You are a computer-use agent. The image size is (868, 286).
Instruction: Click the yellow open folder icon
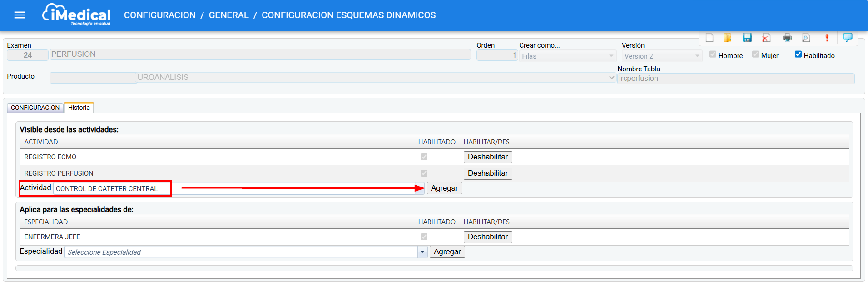click(x=727, y=38)
